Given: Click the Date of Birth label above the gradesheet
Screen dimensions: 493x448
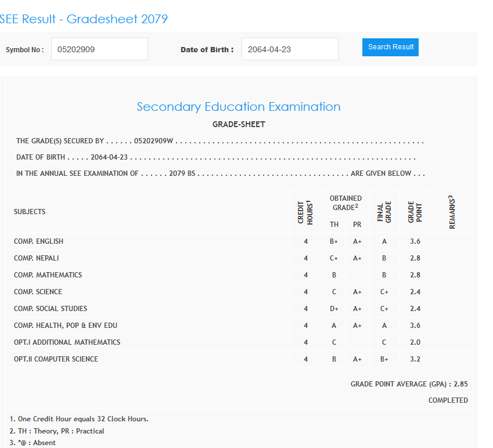Looking at the screenshot, I should 207,50.
